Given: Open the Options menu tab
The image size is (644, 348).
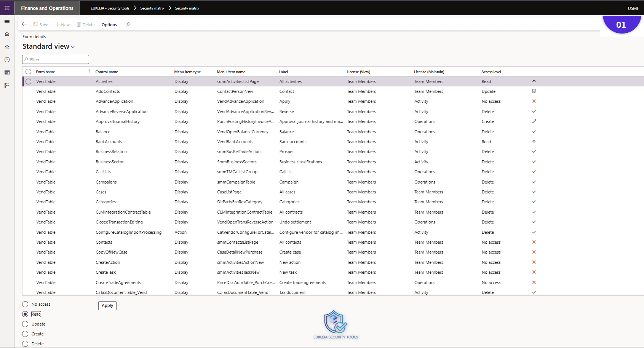Looking at the screenshot, I should click(x=109, y=25).
